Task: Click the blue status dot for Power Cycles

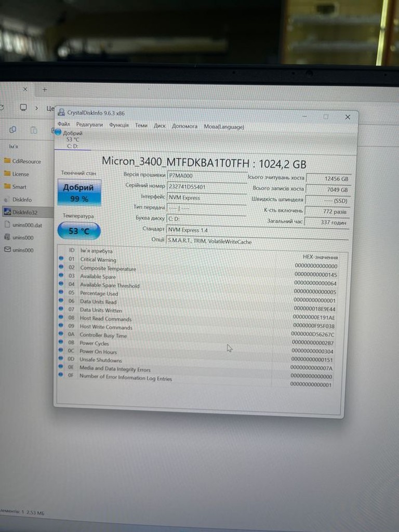Action: (61, 342)
